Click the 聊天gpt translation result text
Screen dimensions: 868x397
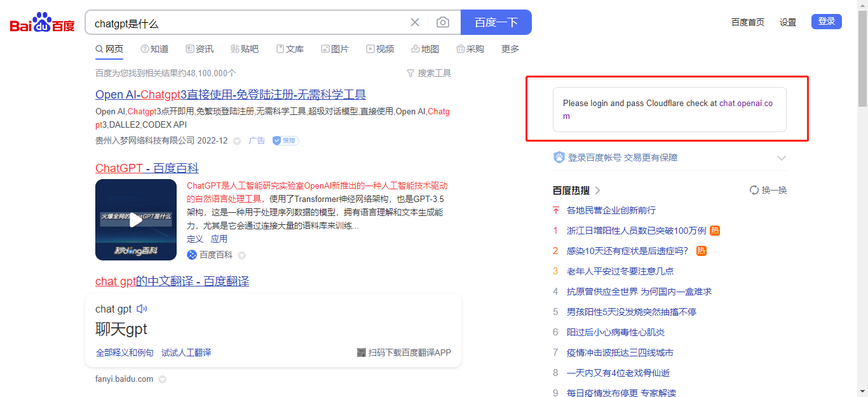pyautogui.click(x=121, y=329)
